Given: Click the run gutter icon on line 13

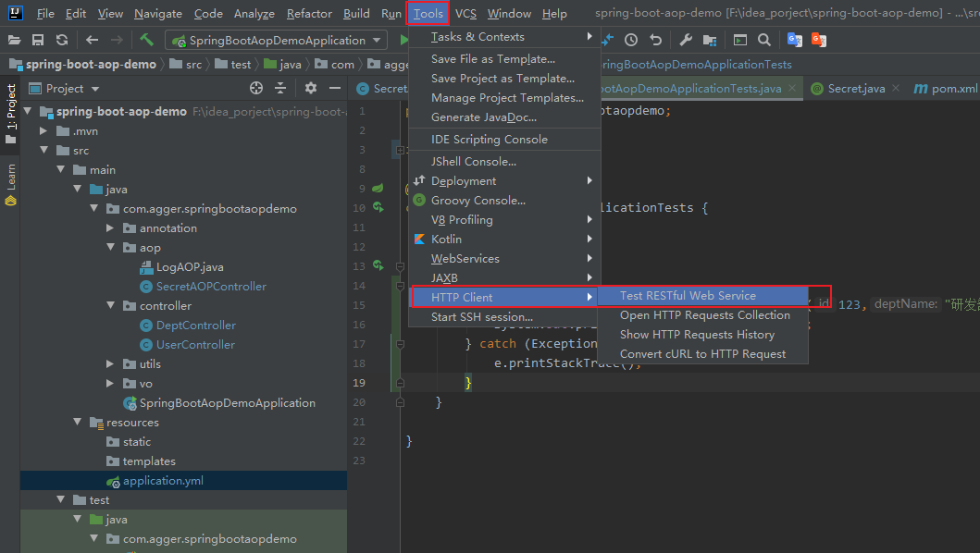Looking at the screenshot, I should coord(378,265).
